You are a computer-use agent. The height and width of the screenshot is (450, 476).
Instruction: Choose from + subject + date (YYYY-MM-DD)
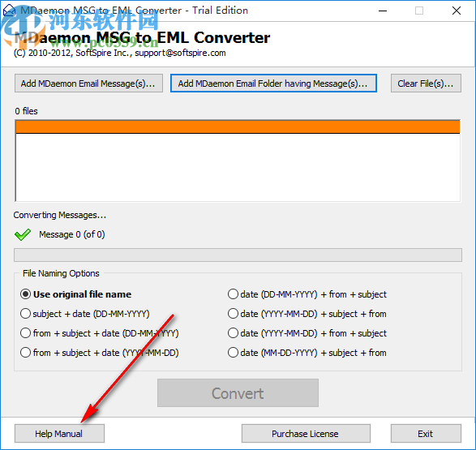tap(99, 353)
